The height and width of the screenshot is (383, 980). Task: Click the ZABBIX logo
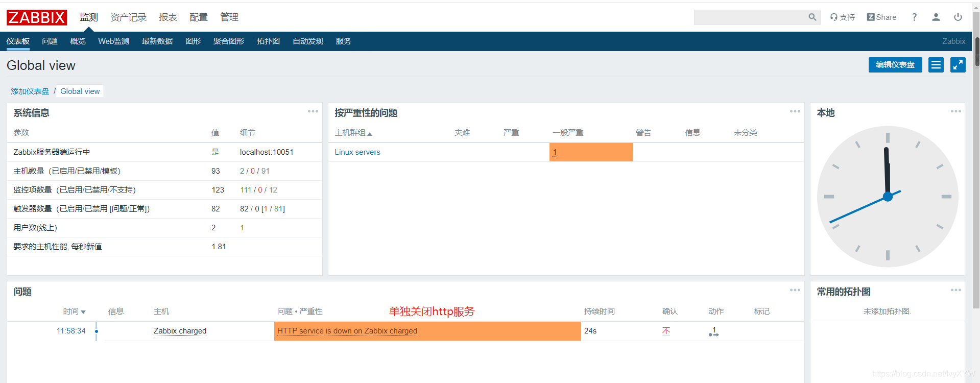(37, 17)
